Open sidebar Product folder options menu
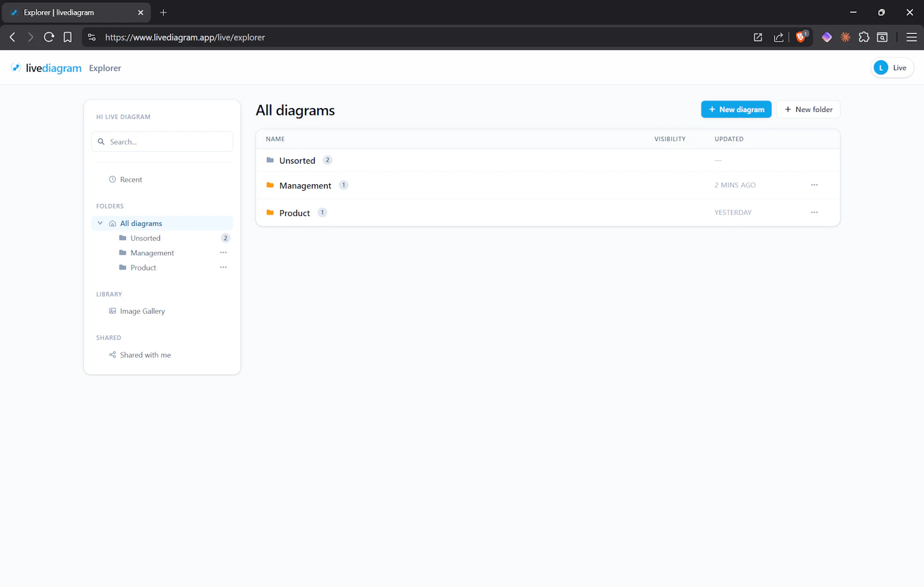 point(223,267)
